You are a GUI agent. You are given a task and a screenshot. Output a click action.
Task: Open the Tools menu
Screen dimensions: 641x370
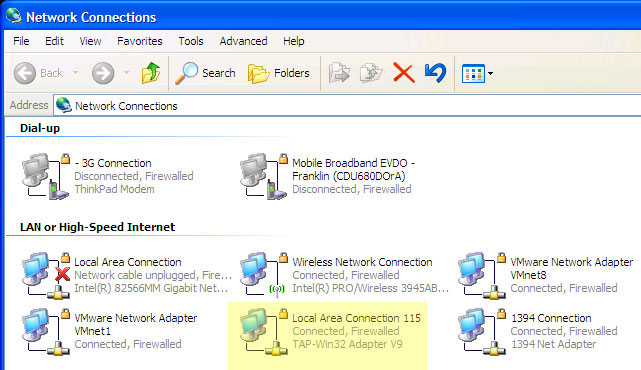[x=191, y=41]
